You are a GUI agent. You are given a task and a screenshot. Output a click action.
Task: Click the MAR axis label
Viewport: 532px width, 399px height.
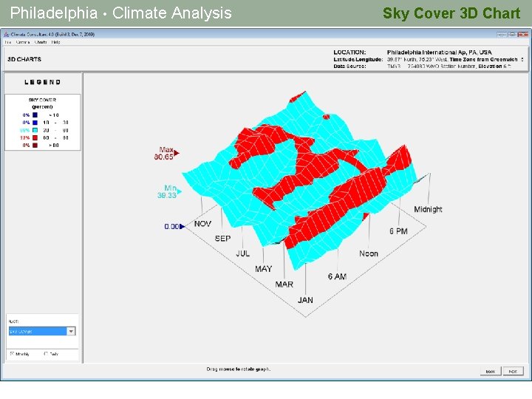[284, 284]
